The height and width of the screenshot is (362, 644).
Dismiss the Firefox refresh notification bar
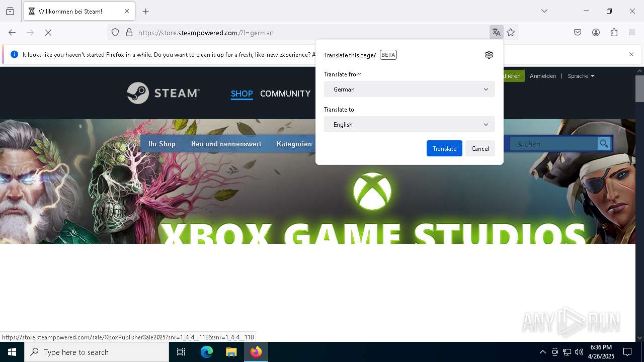click(x=631, y=54)
